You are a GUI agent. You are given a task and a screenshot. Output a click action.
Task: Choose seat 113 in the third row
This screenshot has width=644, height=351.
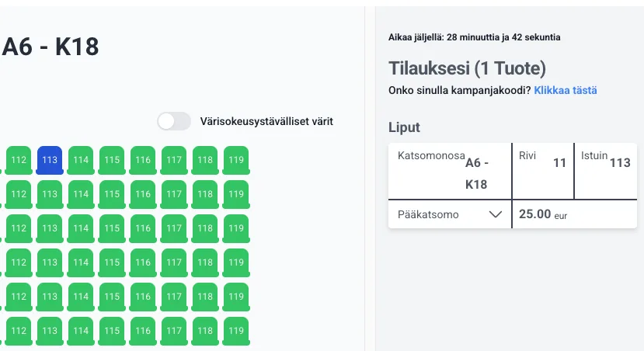[50, 228]
